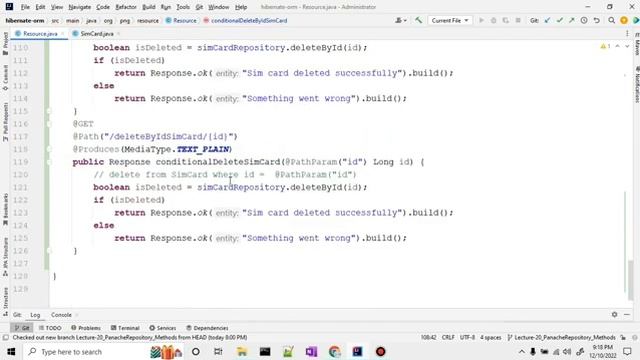Click the Search Everywhere magnifier icon
Image resolution: width=640 pixels, height=360 pixels.
(x=611, y=20)
